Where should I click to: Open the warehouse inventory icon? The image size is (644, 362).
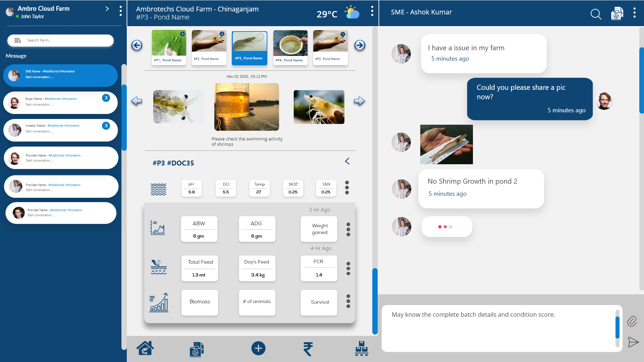click(361, 349)
